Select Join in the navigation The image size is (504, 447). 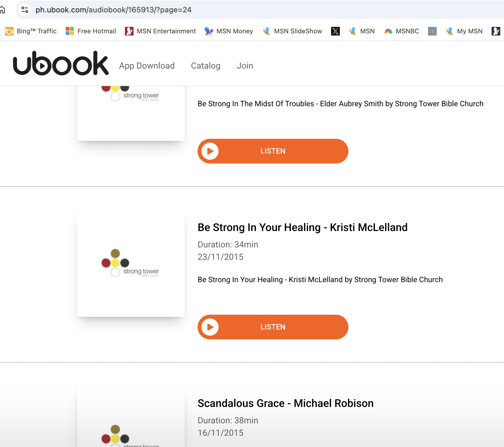coord(245,66)
